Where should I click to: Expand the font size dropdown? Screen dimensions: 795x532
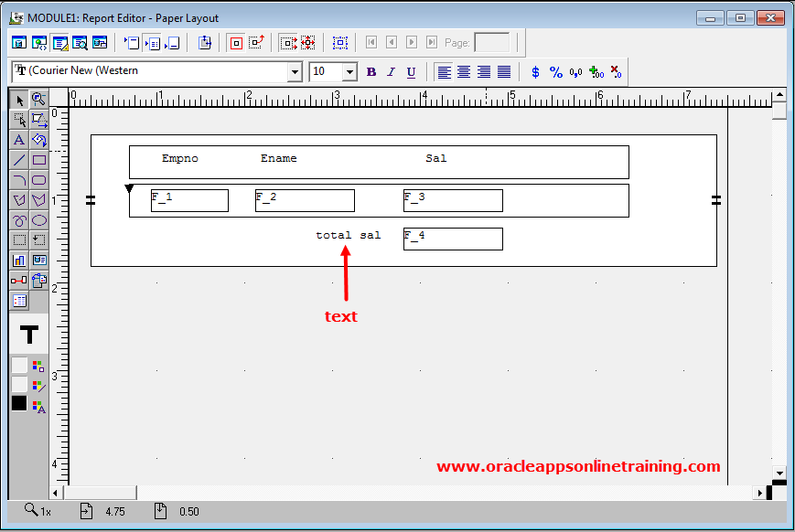[349, 72]
